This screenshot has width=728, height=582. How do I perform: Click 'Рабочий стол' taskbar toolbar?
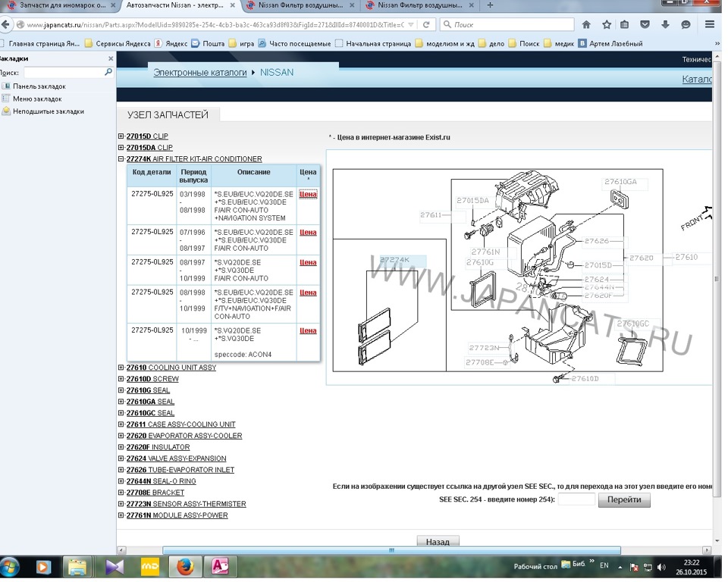click(x=535, y=567)
